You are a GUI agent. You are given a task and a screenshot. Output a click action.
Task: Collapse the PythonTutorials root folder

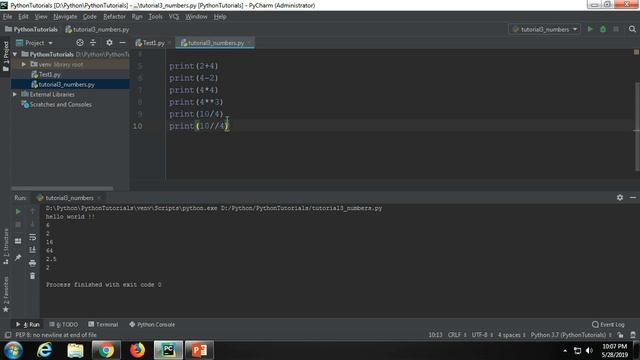15,54
